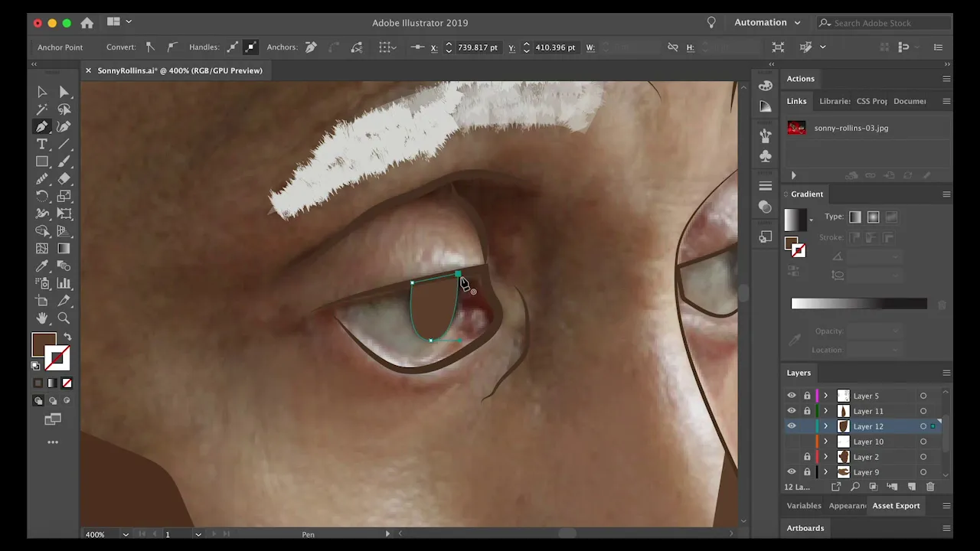Select the Pen tool in toolbar

(x=42, y=127)
